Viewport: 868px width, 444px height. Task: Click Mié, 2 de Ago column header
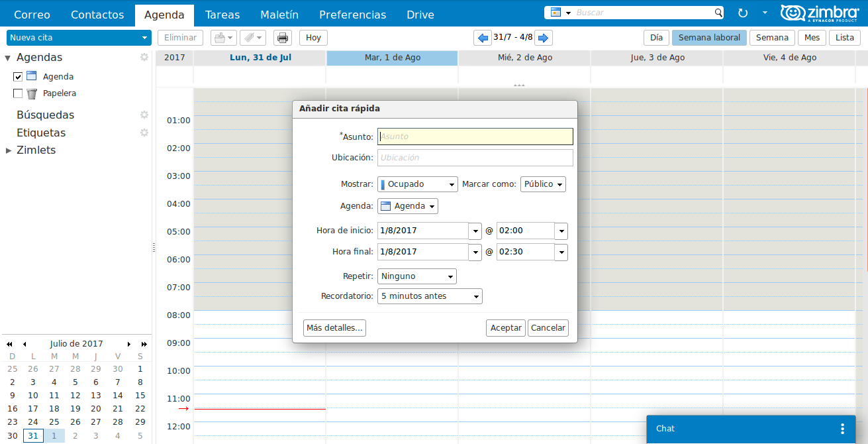[x=524, y=58]
